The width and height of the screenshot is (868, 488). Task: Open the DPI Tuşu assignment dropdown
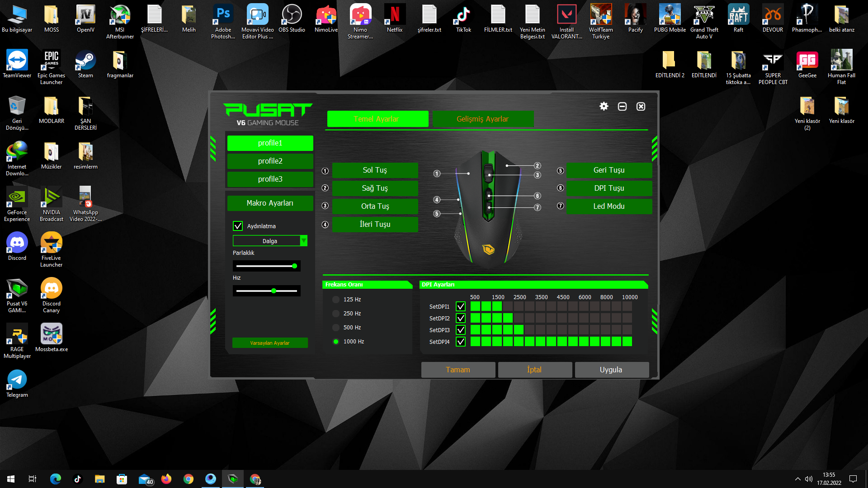(609, 188)
